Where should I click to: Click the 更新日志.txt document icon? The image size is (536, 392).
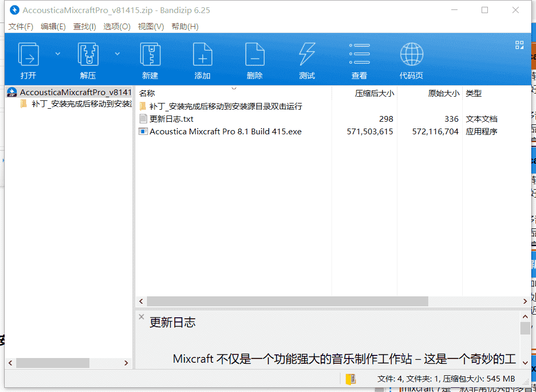tap(143, 119)
